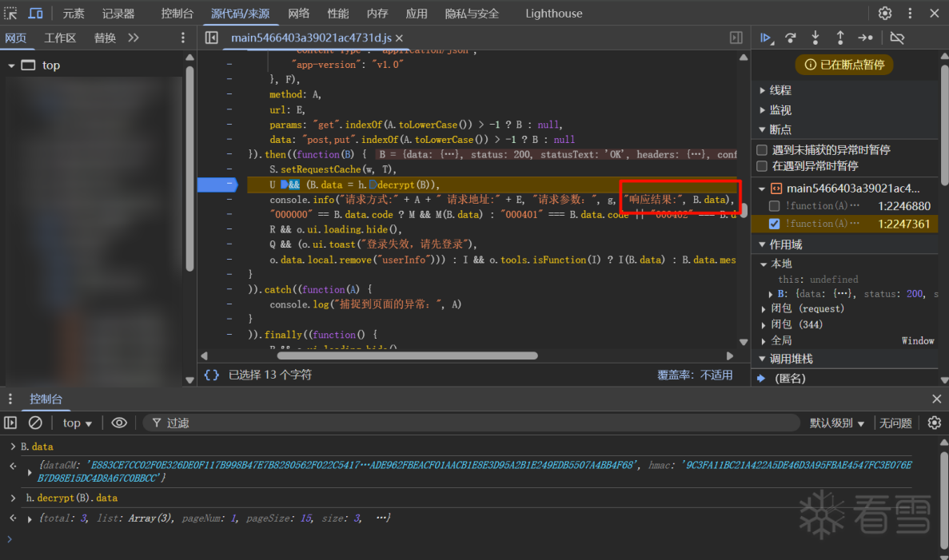The width and height of the screenshot is (949, 560).
Task: Close the main5466403a39021ac4731d.js file tab
Action: [400, 38]
